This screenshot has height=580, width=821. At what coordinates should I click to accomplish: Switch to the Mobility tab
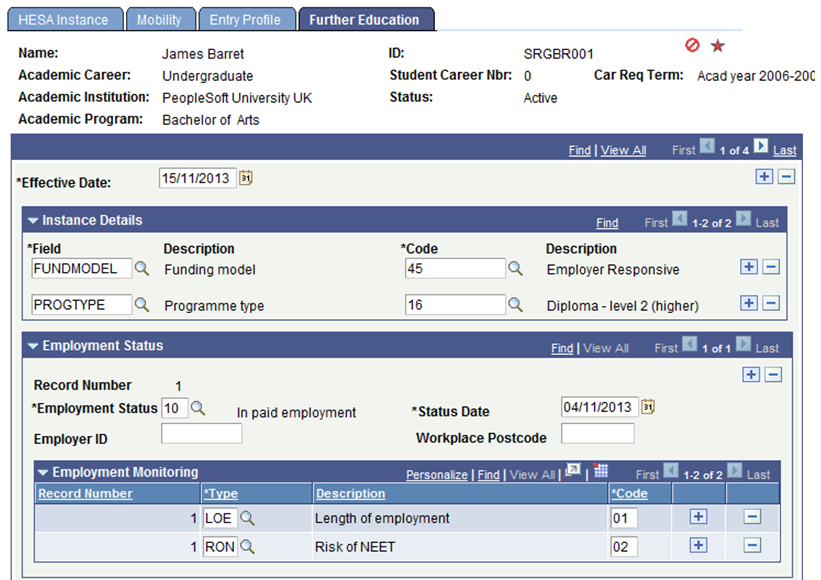(x=161, y=19)
